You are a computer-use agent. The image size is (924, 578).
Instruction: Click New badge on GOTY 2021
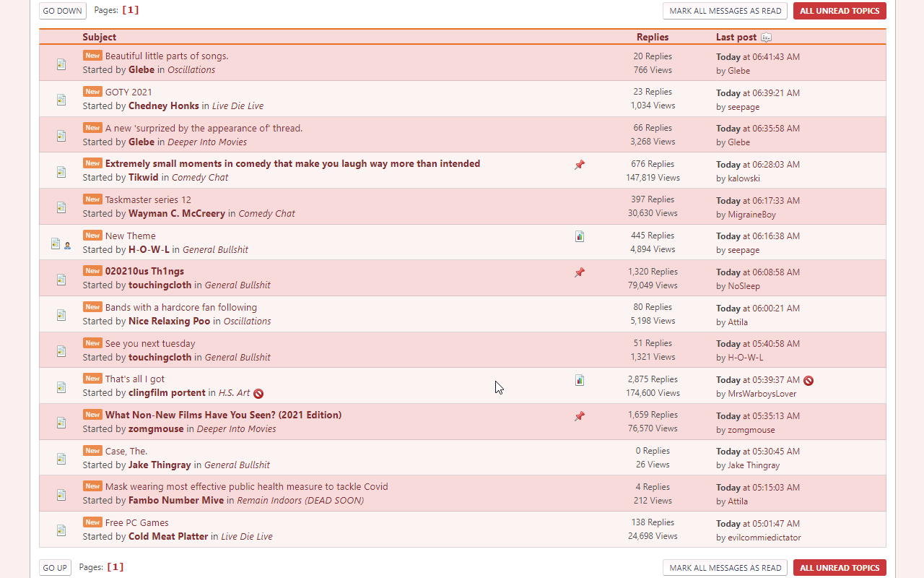tap(92, 92)
